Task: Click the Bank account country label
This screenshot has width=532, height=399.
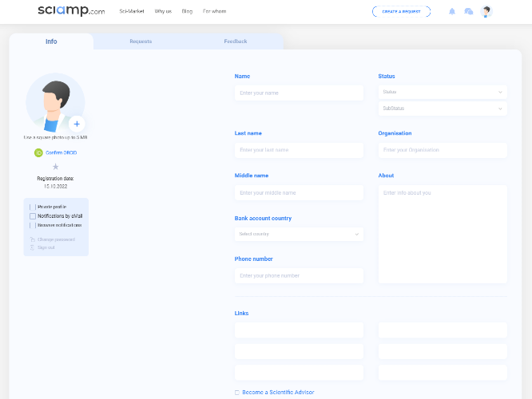Action: [x=263, y=219]
